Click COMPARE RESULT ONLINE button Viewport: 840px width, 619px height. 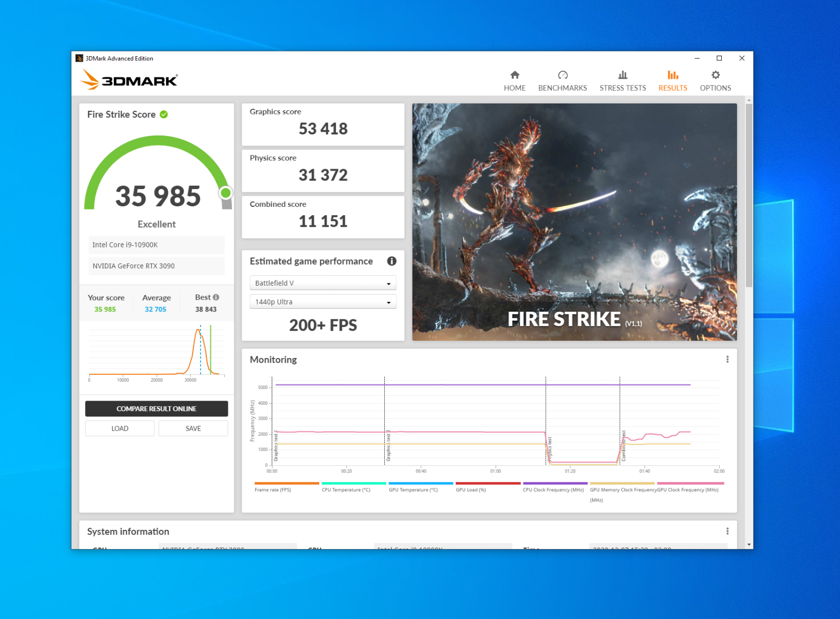pos(156,408)
